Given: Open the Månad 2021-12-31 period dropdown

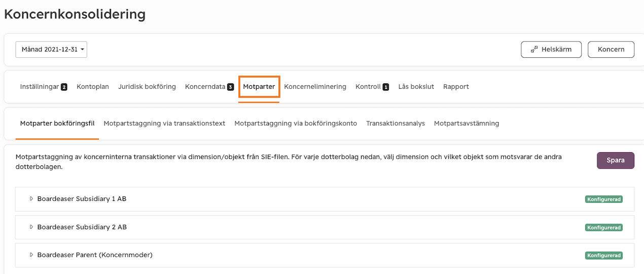Looking at the screenshot, I should click(x=51, y=50).
